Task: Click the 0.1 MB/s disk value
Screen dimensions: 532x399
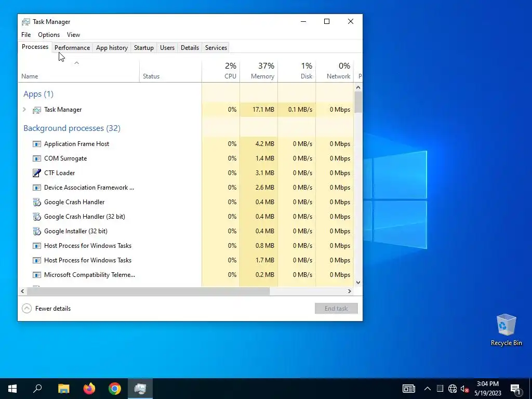Action: pos(300,110)
